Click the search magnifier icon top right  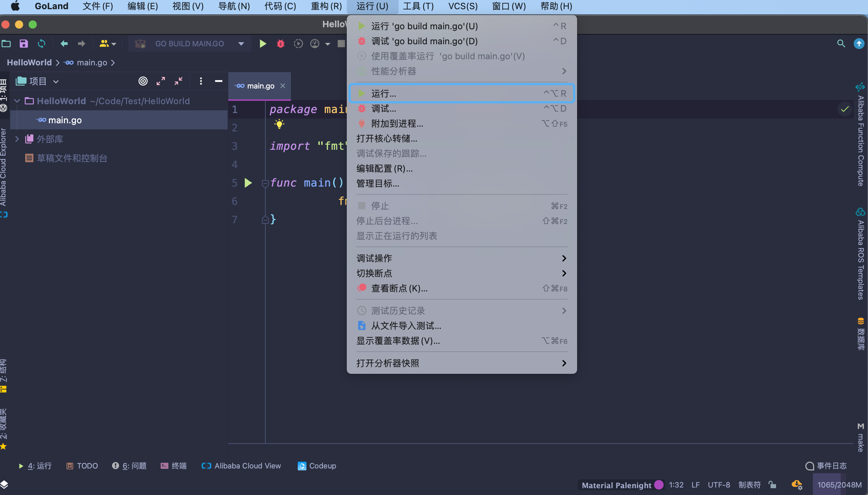[x=841, y=44]
